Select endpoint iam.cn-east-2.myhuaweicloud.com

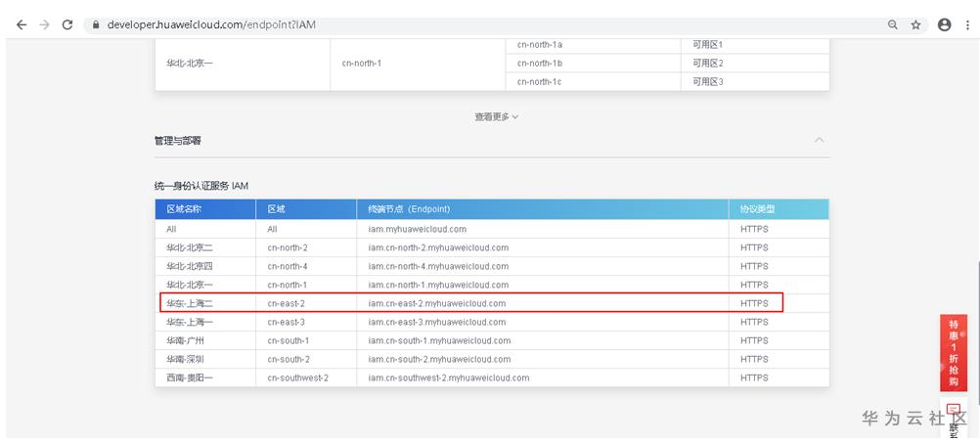437,304
